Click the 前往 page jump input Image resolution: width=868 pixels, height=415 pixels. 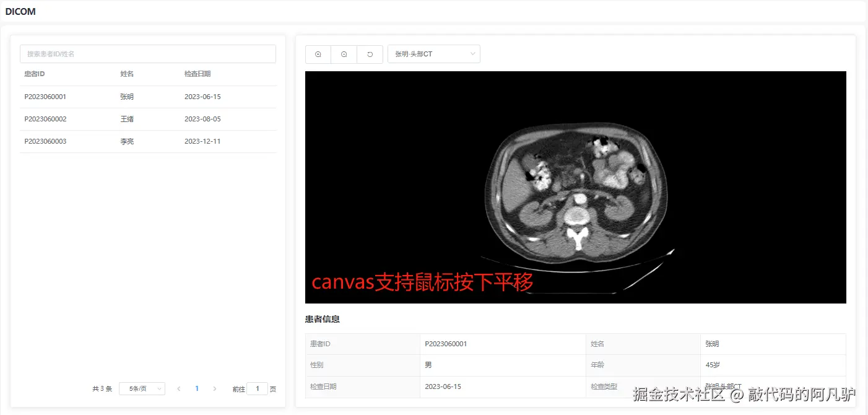coord(257,389)
